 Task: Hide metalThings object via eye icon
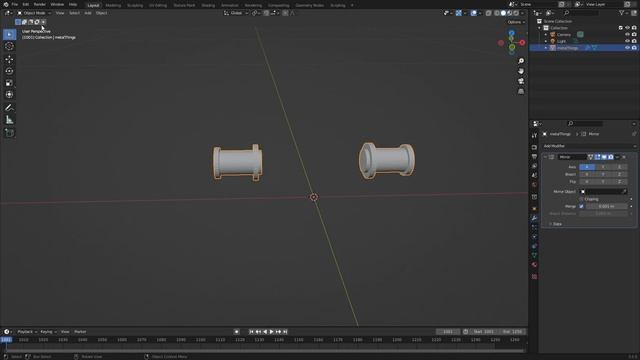(627, 48)
